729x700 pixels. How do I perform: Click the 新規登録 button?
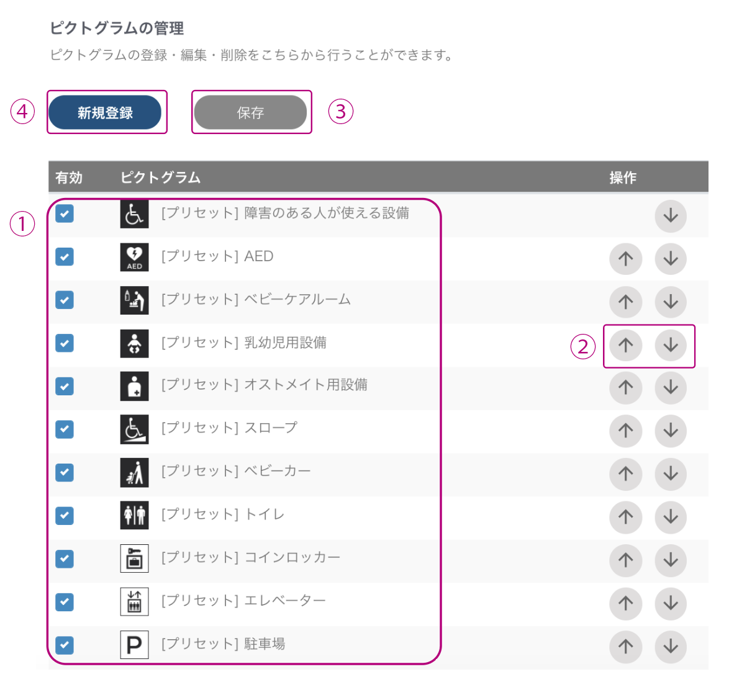tap(105, 112)
